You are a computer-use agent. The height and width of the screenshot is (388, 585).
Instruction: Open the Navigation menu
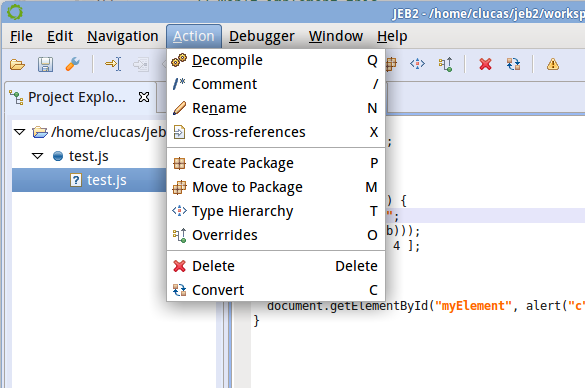[123, 37]
